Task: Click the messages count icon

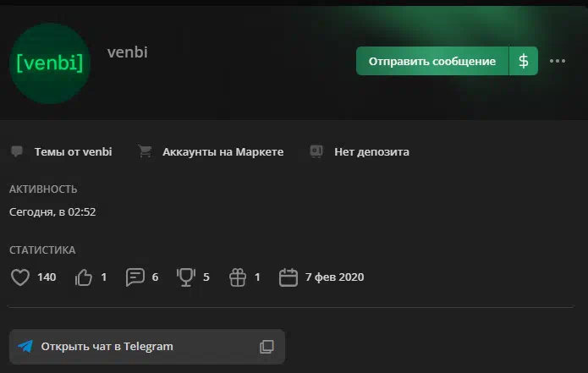Action: point(135,277)
